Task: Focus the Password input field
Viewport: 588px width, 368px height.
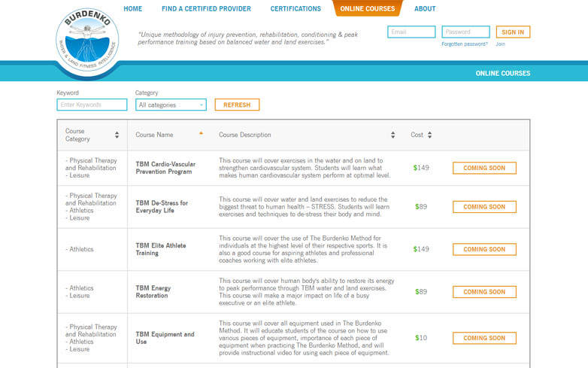Action: click(465, 32)
